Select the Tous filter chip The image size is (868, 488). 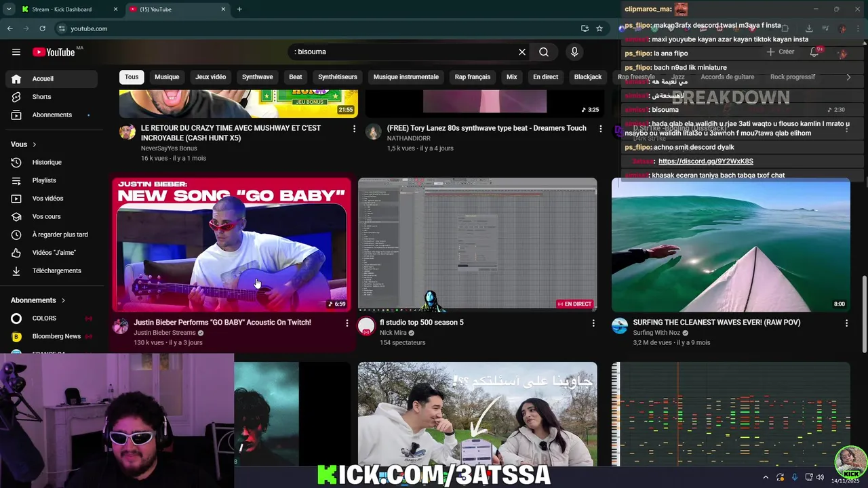point(132,77)
